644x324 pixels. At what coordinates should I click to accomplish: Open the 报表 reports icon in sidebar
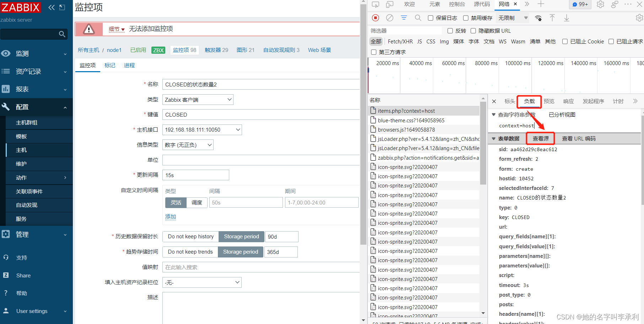pos(6,89)
